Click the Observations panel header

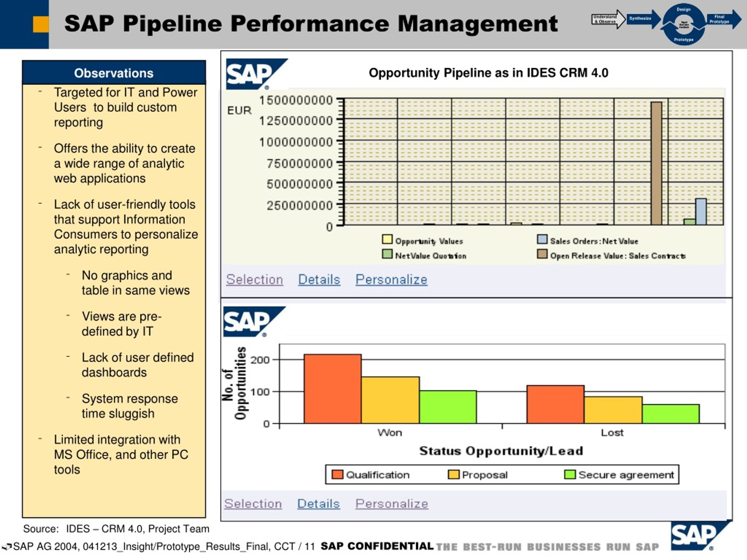114,73
